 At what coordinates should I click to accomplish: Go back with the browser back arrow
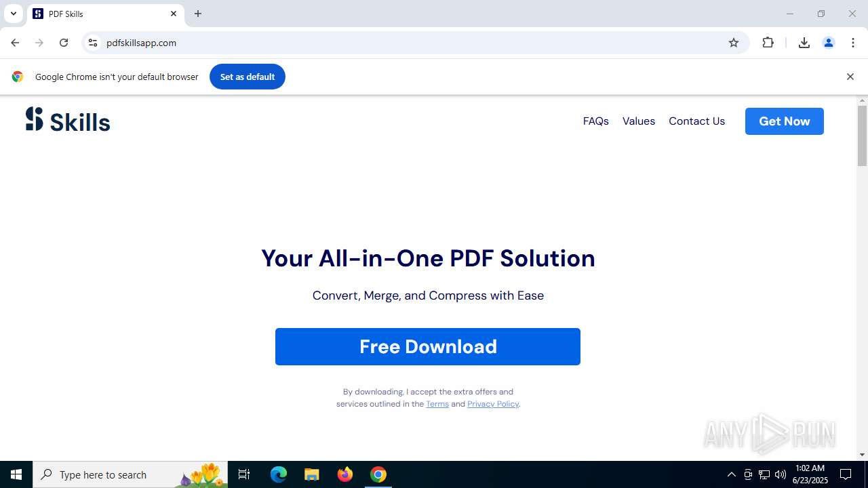[15, 43]
